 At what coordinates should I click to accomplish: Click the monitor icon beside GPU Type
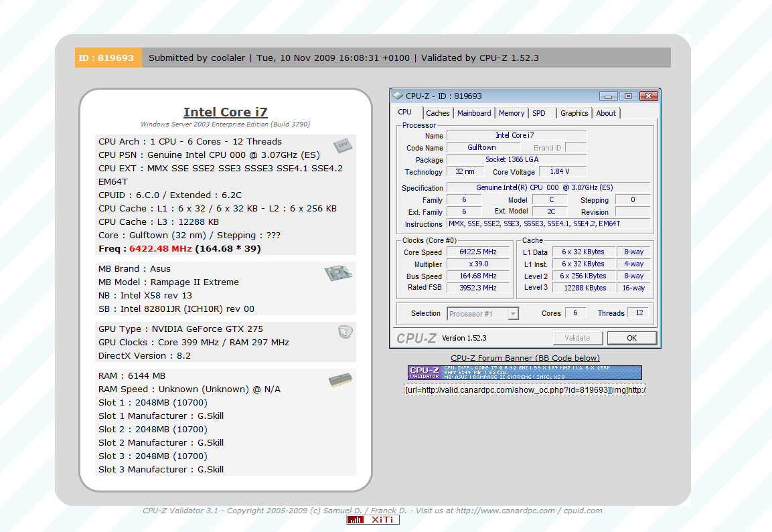(x=345, y=332)
